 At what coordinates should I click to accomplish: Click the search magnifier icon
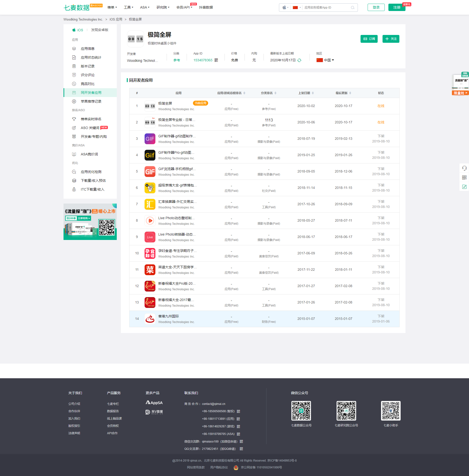(x=352, y=8)
